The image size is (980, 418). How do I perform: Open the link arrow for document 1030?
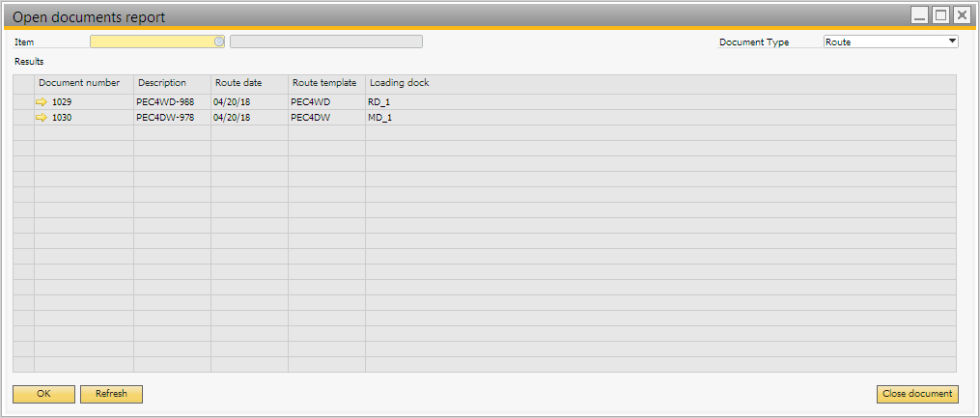pos(42,117)
